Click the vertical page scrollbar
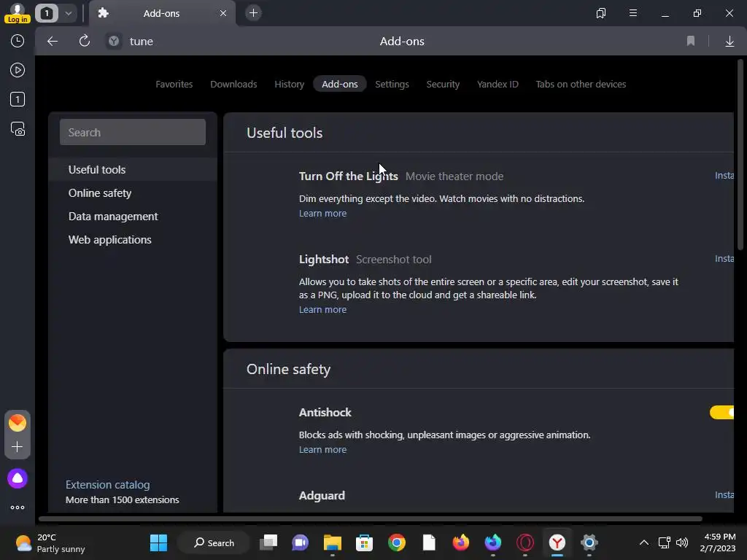The width and height of the screenshot is (747, 560). (740, 155)
